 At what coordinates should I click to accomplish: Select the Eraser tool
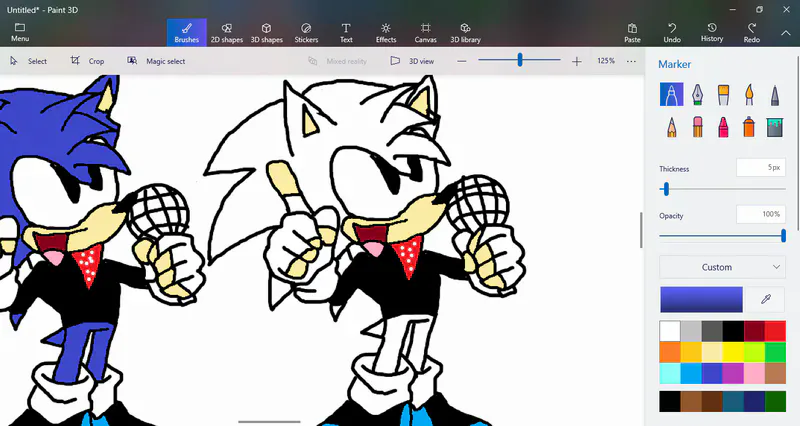tap(697, 127)
